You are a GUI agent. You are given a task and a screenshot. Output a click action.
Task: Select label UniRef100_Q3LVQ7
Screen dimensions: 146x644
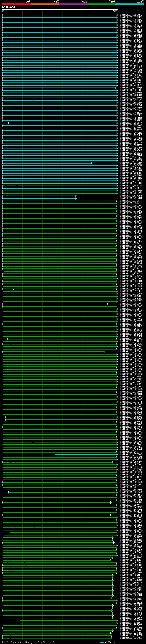point(131,163)
